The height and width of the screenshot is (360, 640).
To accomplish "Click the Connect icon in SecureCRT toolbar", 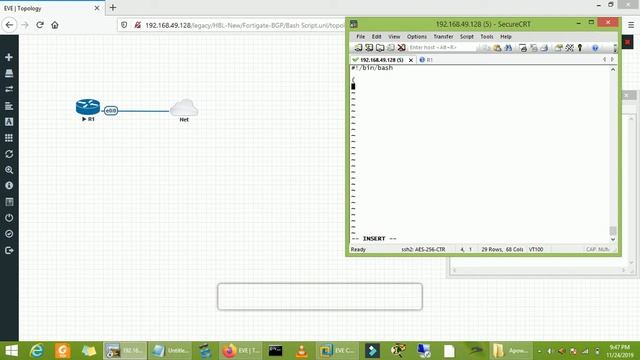I will point(358,48).
